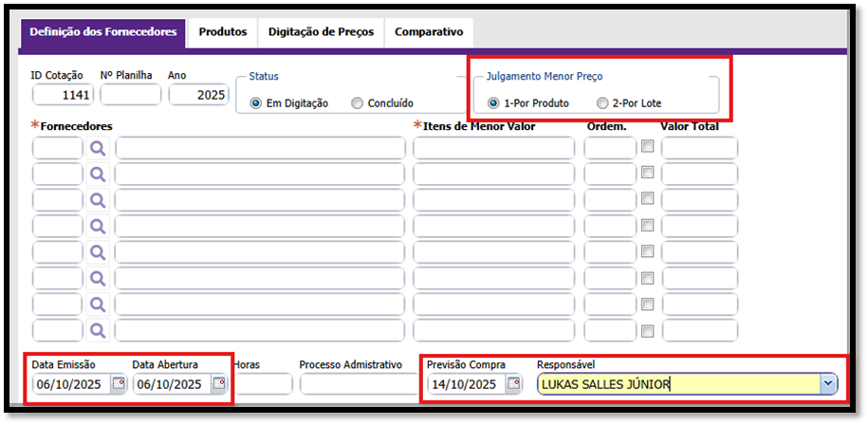Open the Digitação de Preços tab

[321, 32]
